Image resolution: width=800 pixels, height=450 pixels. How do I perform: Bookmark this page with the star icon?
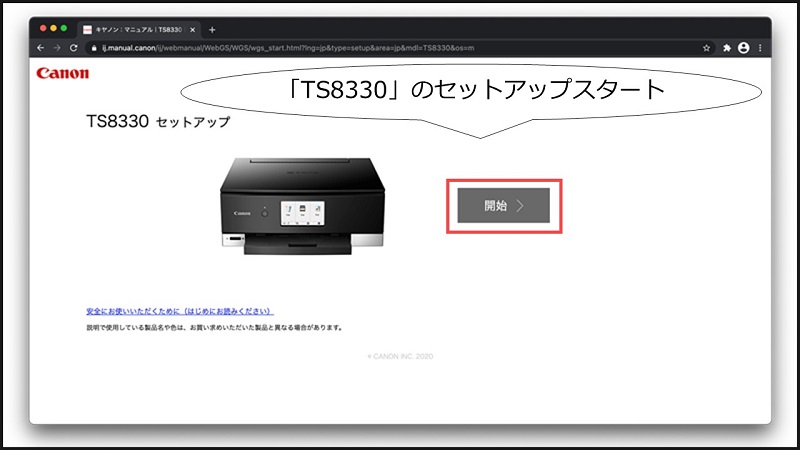point(707,48)
